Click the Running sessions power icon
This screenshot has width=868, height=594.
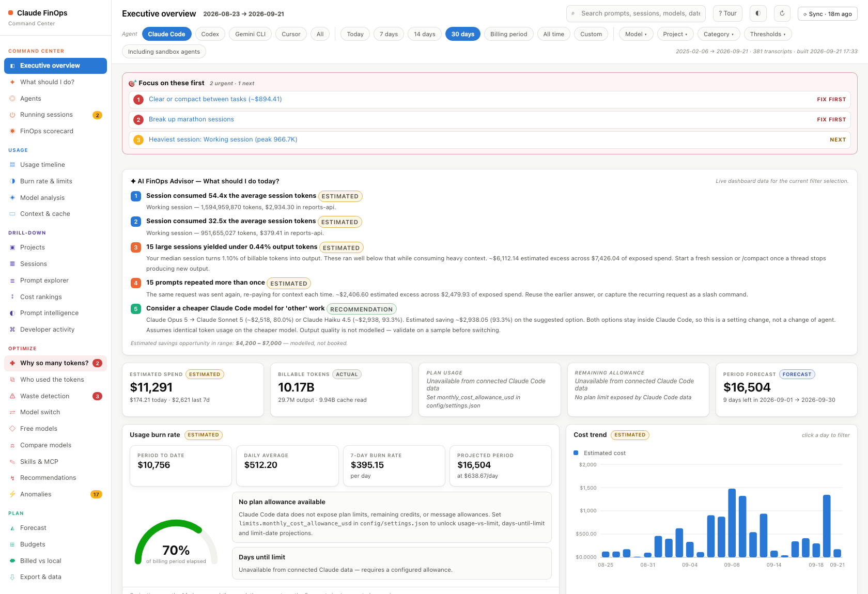[x=12, y=115]
